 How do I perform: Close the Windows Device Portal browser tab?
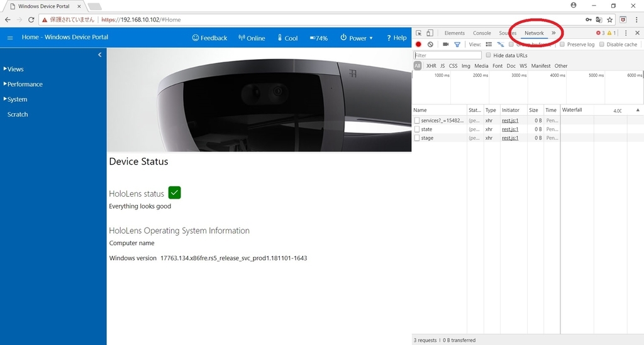(79, 6)
